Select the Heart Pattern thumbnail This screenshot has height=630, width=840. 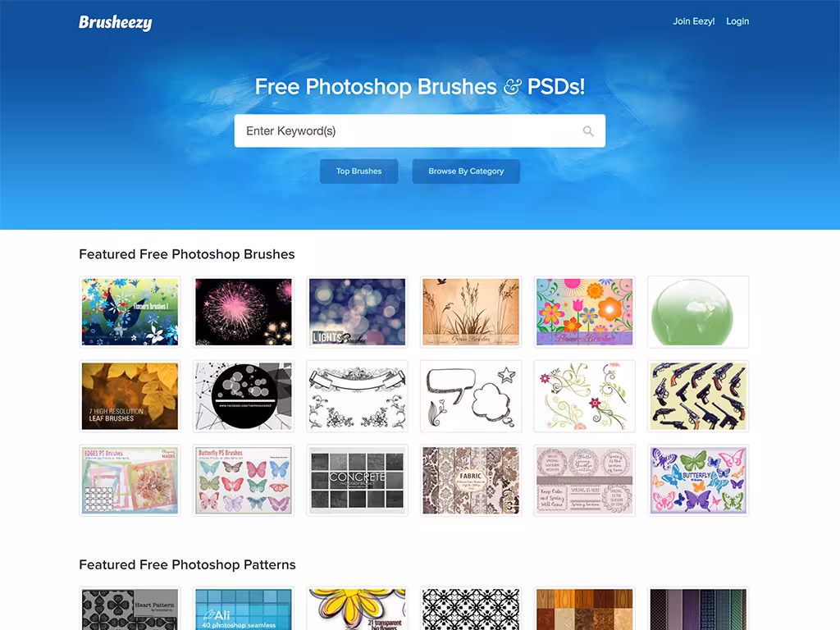pyautogui.click(x=130, y=609)
